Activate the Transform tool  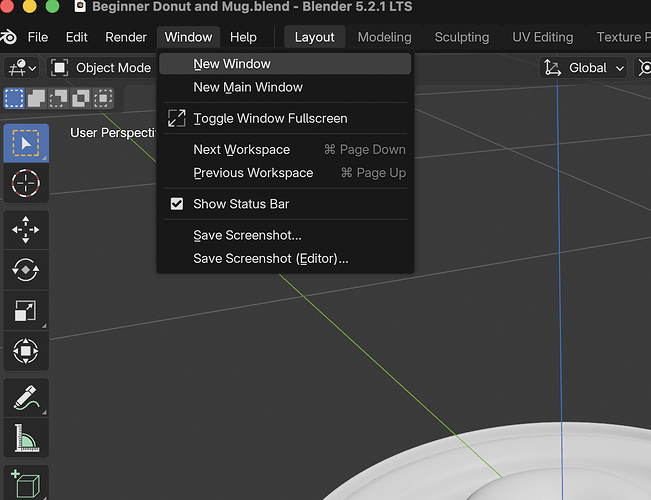pyautogui.click(x=26, y=351)
